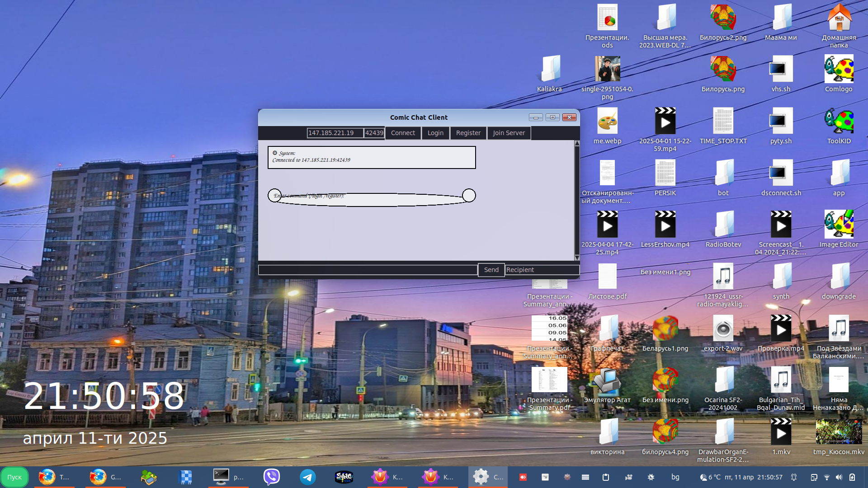The width and height of the screenshot is (868, 488).
Task: Click the server IP address field
Action: pyautogui.click(x=335, y=133)
